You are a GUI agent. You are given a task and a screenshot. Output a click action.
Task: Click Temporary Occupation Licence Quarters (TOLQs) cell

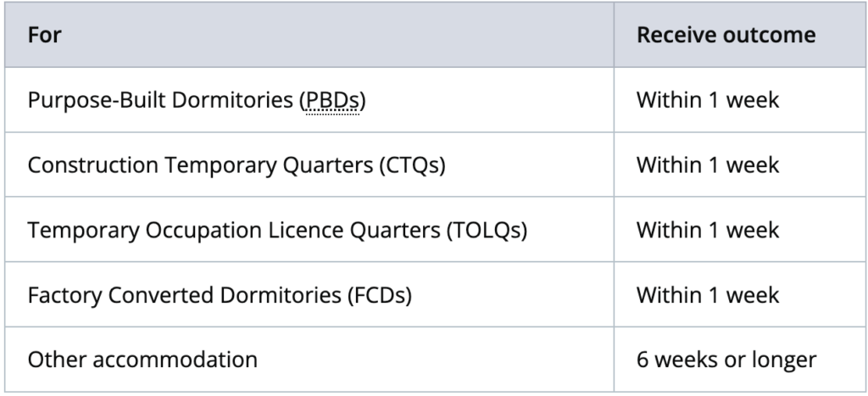tap(309, 229)
